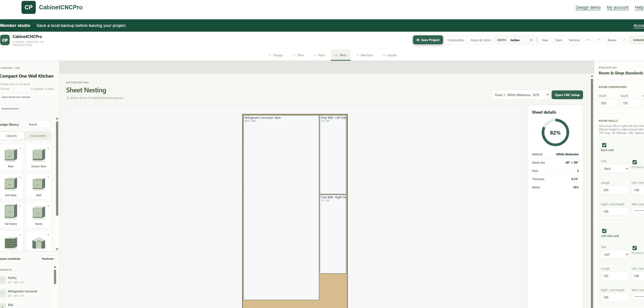
Task: Click the Duplicate button
Action: pyautogui.click(x=48, y=259)
